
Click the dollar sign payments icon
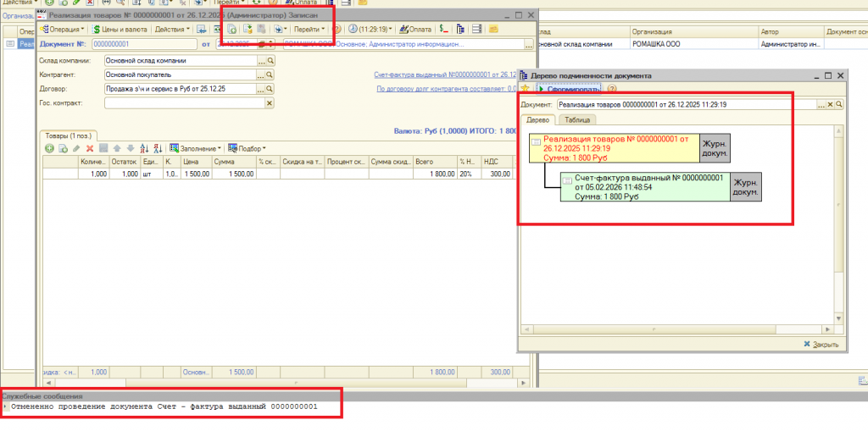(444, 29)
